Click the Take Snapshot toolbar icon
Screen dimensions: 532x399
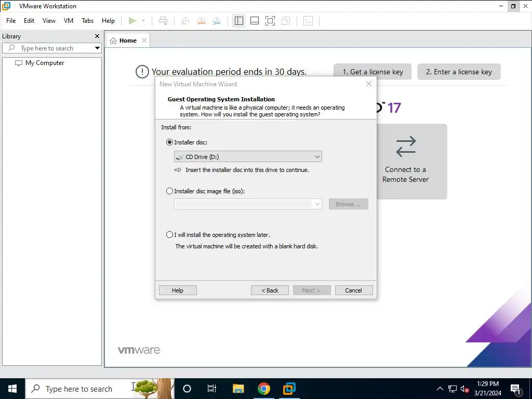click(x=185, y=21)
